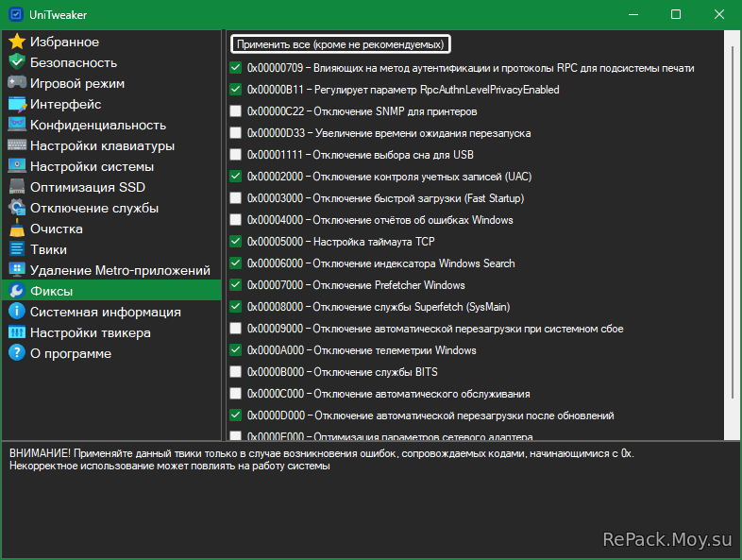Click the broom icon for Очистка
The width and height of the screenshot is (742, 560).
click(16, 229)
